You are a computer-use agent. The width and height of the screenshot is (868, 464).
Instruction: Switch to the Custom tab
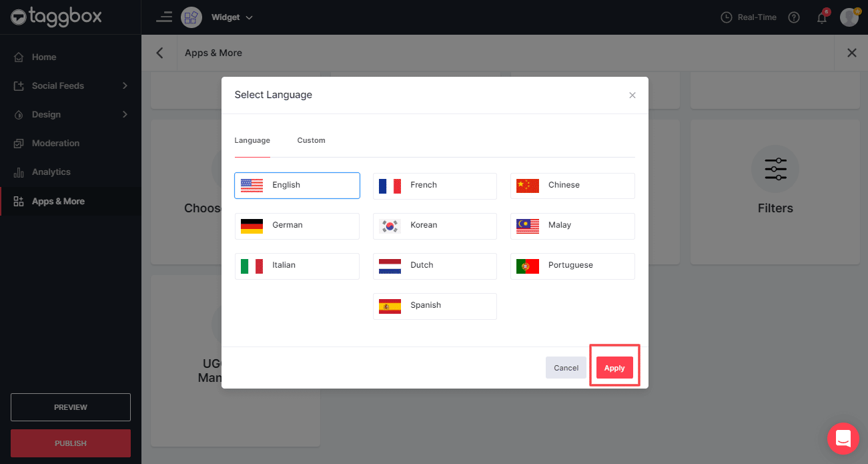pyautogui.click(x=311, y=141)
